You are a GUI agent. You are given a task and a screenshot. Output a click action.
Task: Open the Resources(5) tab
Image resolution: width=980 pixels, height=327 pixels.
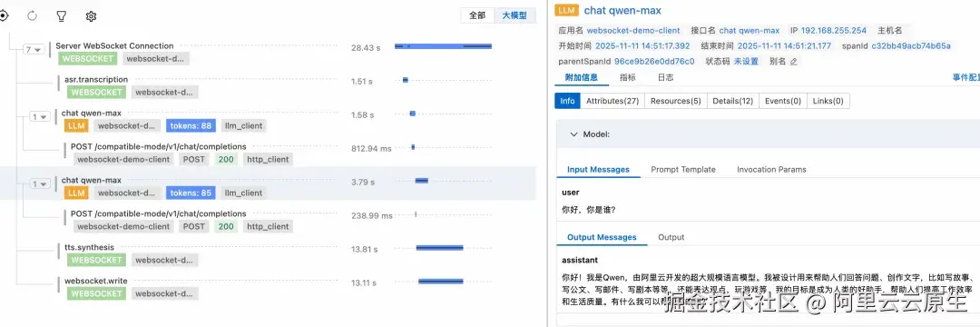pyautogui.click(x=676, y=101)
